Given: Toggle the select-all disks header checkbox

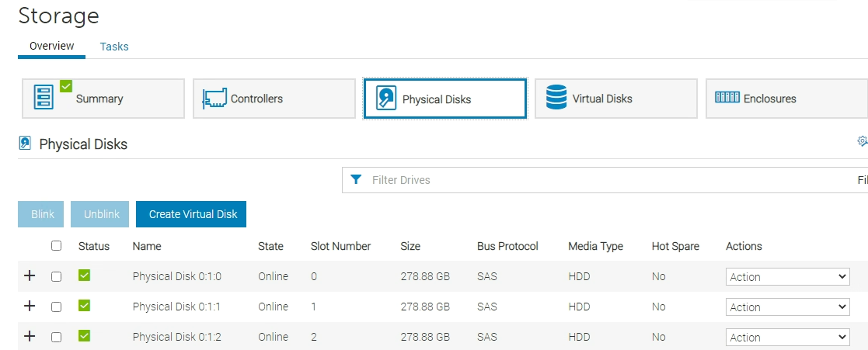Looking at the screenshot, I should [56, 246].
